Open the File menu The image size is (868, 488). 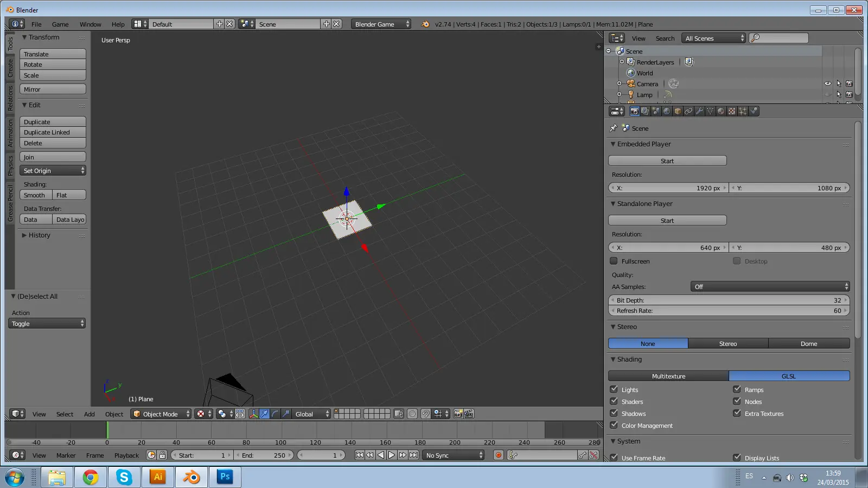coord(36,24)
